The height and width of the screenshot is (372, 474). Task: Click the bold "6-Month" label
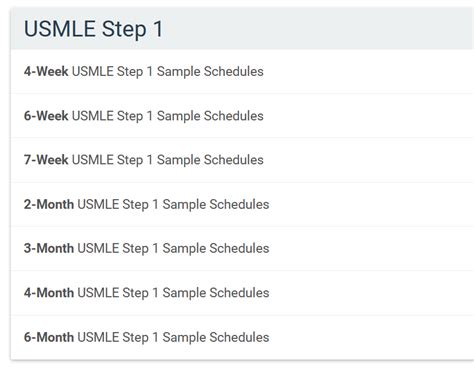point(49,337)
